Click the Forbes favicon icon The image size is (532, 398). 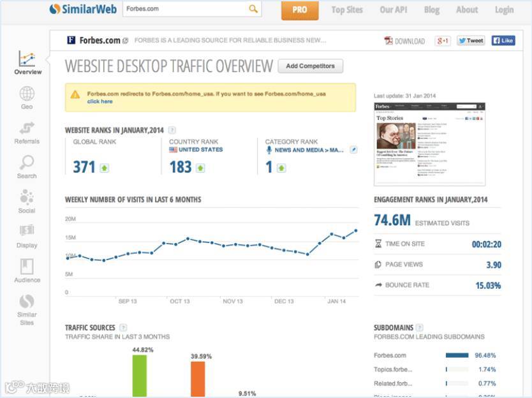tap(71, 40)
